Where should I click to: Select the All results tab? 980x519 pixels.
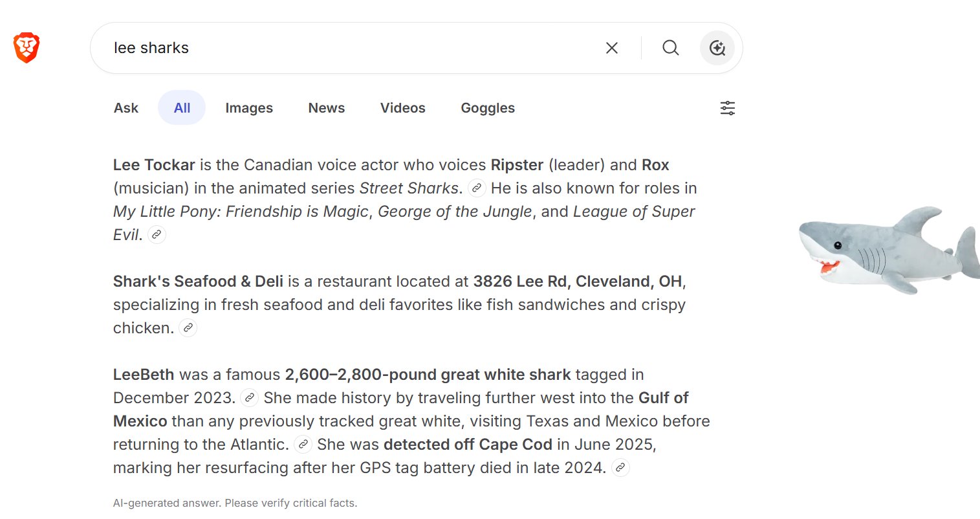tap(182, 108)
